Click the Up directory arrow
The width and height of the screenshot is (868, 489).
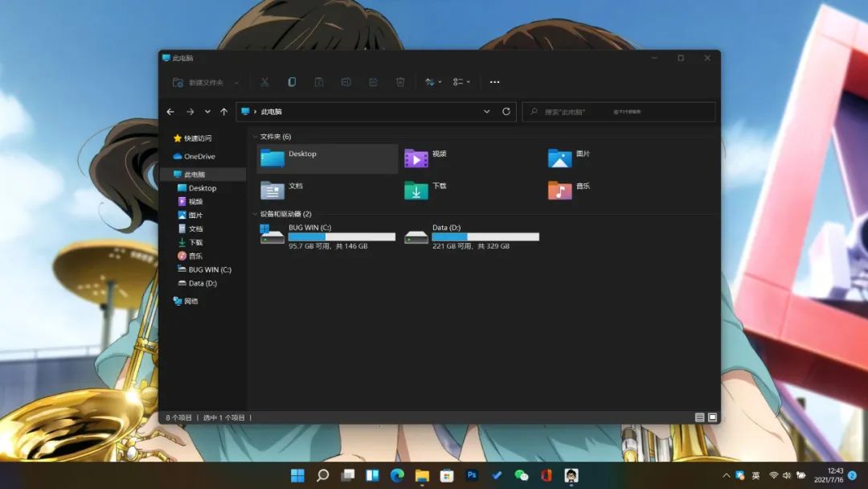(x=223, y=112)
